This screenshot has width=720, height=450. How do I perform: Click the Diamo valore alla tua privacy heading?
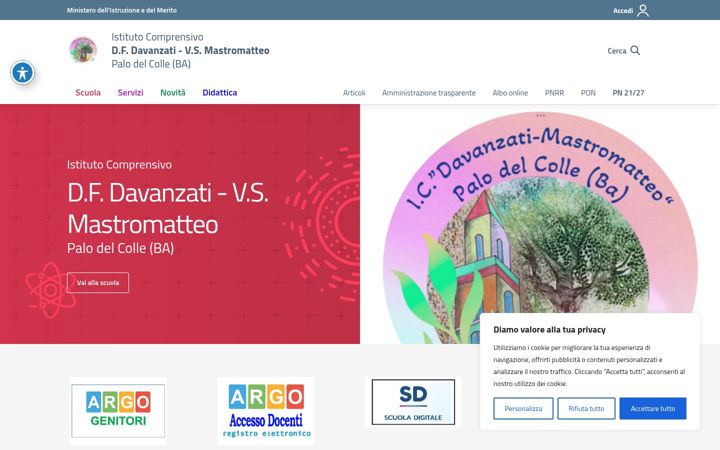(x=549, y=330)
